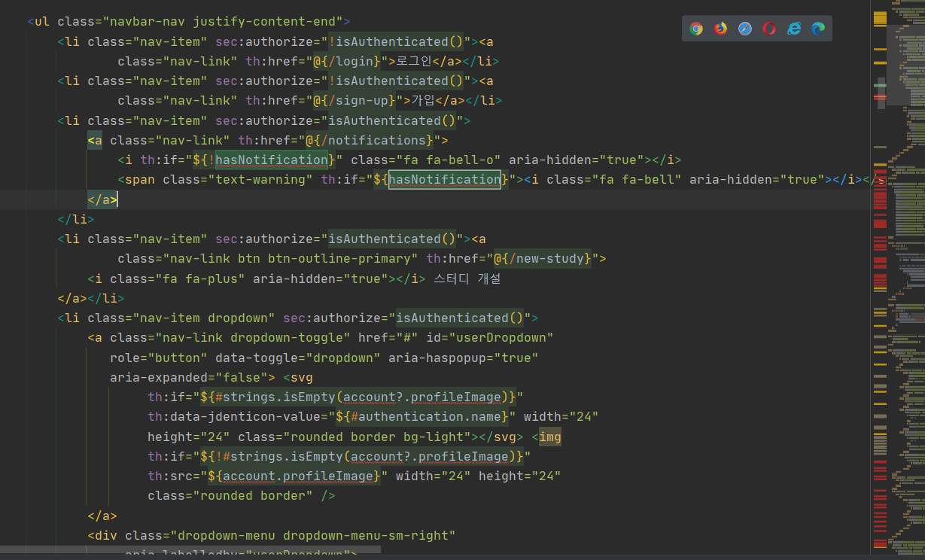Click height="24" on the th:src line
Viewport: 925px width, 560px height.
(519, 476)
